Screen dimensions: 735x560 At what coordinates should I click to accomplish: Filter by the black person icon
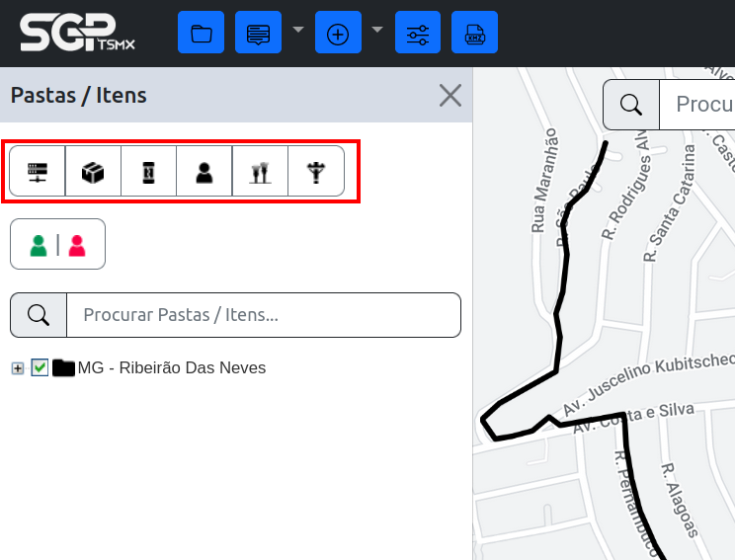tap(204, 172)
